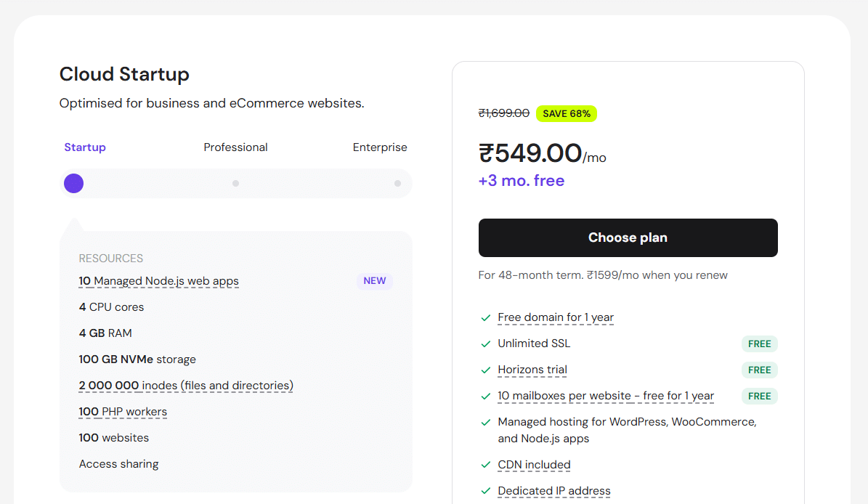Click the Choose plan button
The height and width of the screenshot is (504, 868).
click(628, 237)
